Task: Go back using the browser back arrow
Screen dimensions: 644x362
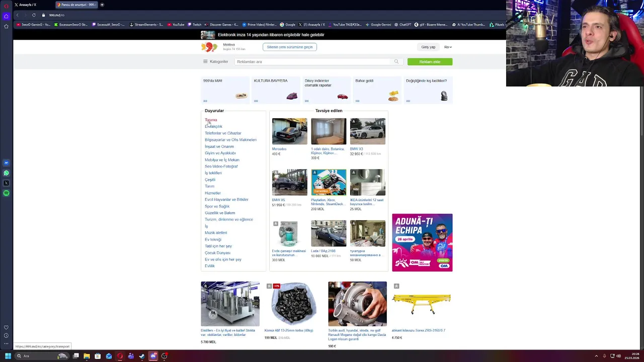Action: (x=18, y=15)
